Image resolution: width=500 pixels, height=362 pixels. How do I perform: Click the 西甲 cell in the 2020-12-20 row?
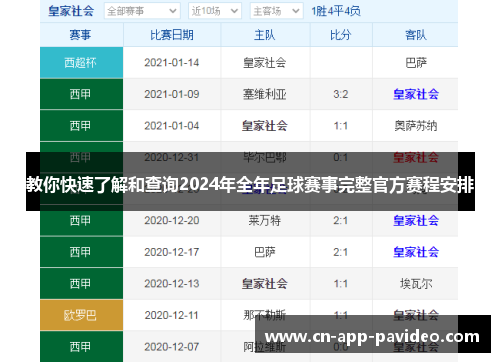pos(81,220)
